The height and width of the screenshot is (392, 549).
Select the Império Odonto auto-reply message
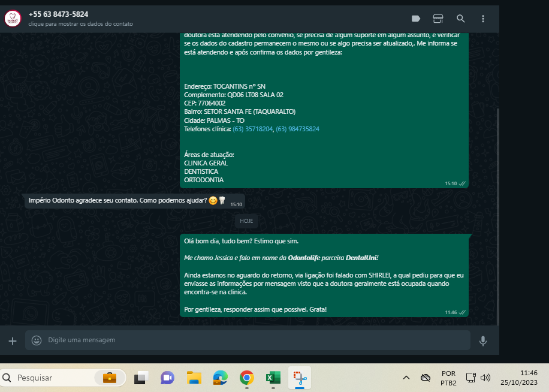(135, 201)
